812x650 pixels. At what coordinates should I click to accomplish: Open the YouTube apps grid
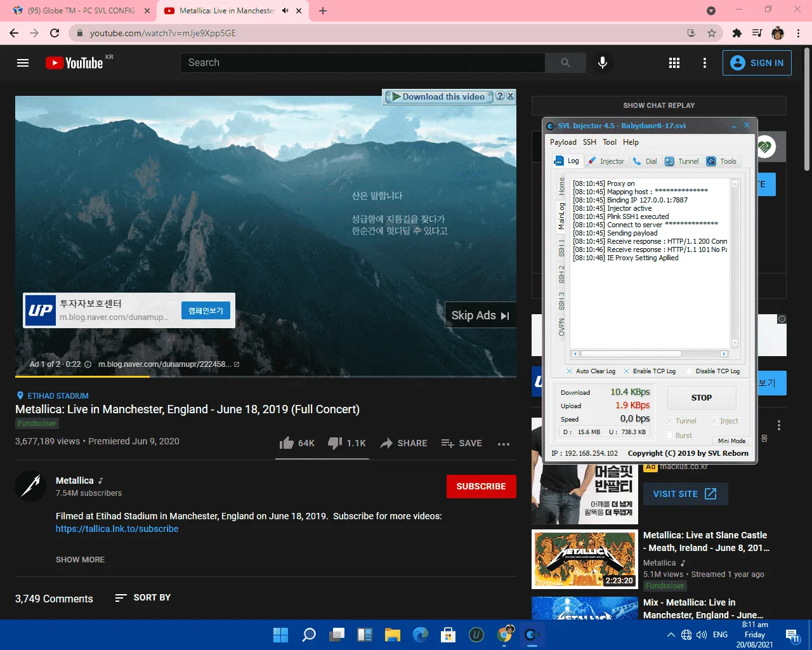pyautogui.click(x=674, y=63)
